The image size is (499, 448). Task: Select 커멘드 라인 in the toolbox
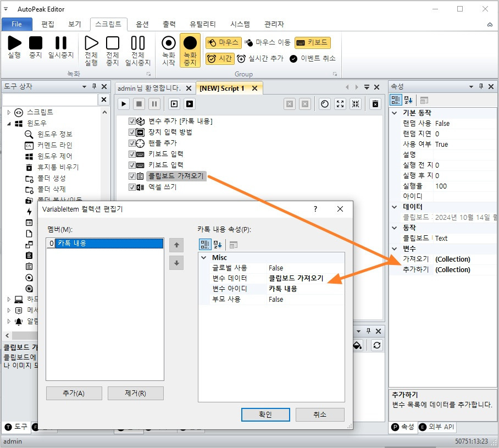[55, 145]
